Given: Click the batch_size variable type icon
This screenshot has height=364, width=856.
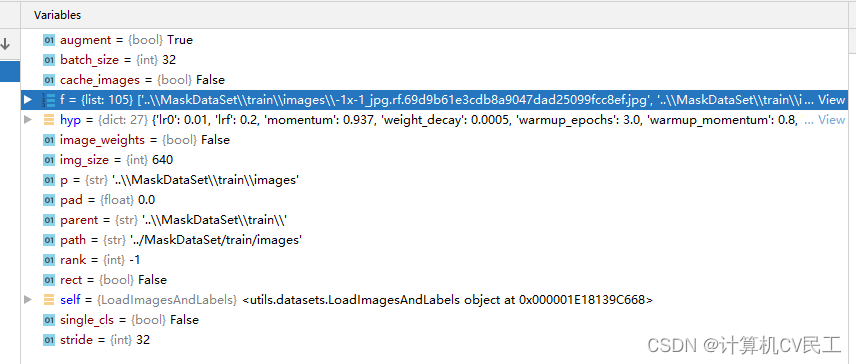Looking at the screenshot, I should [49, 60].
